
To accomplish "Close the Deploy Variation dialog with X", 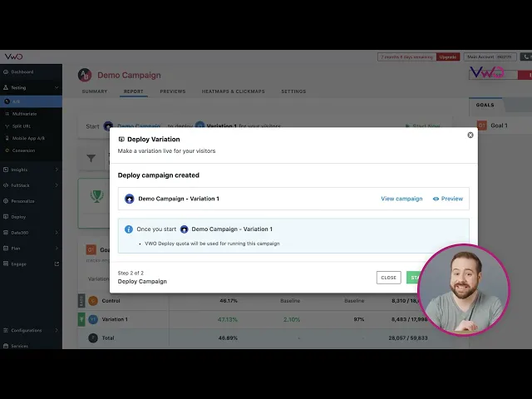I will [470, 135].
